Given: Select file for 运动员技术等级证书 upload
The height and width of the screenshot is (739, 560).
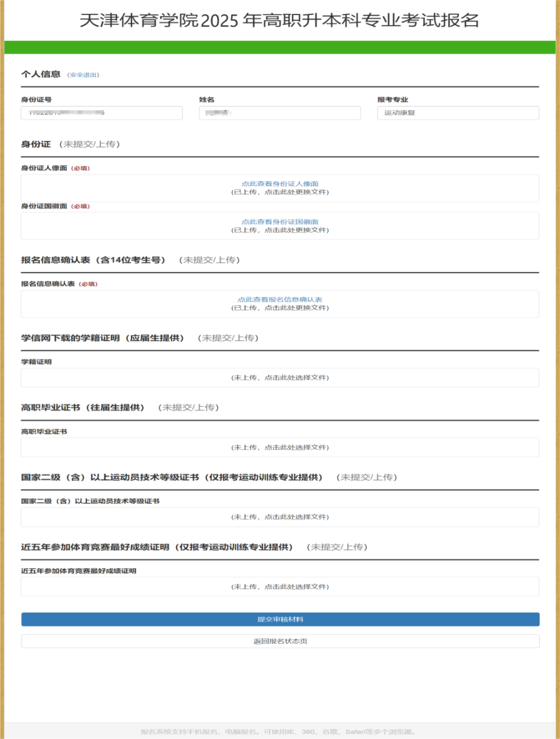Looking at the screenshot, I should [279, 517].
